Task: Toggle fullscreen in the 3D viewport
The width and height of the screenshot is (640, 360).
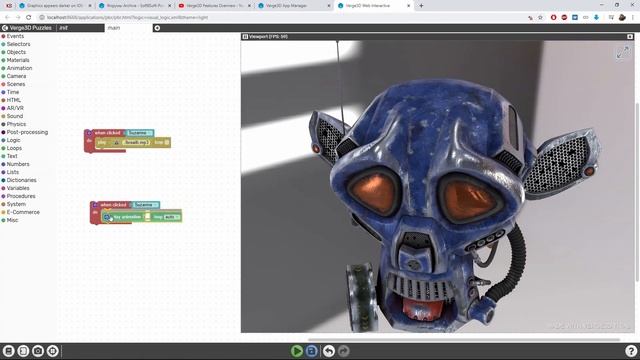Action: (623, 52)
